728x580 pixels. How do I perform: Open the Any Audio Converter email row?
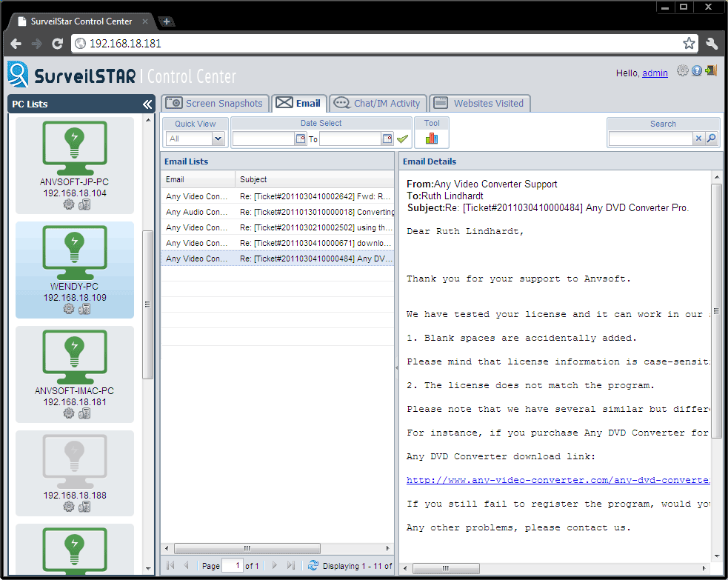[278, 212]
